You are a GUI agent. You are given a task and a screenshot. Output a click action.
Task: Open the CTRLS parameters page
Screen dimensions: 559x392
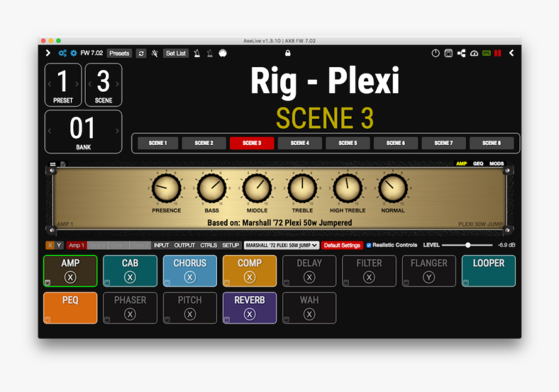[209, 245]
